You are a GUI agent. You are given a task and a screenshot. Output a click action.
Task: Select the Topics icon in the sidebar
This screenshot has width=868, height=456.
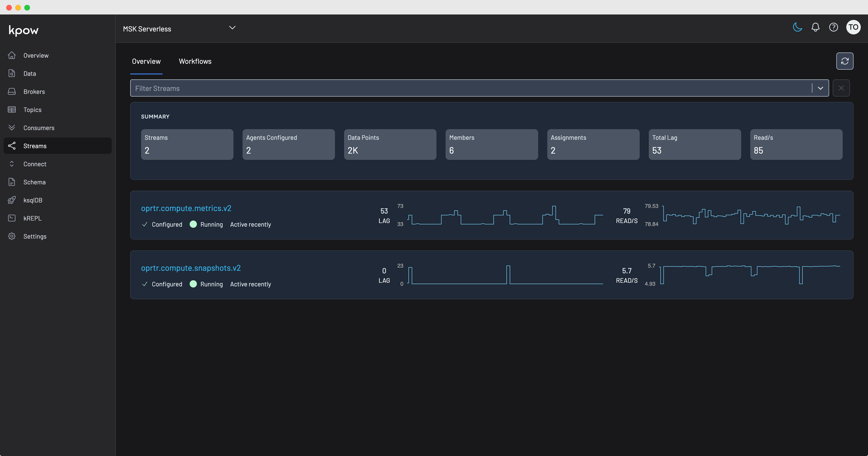tap(12, 110)
